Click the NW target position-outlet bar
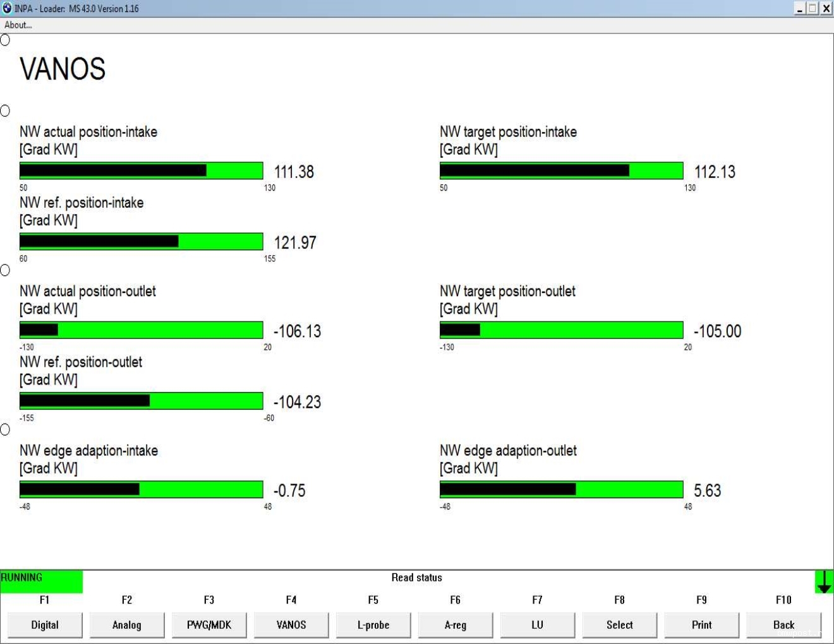834x644 pixels. [x=561, y=330]
